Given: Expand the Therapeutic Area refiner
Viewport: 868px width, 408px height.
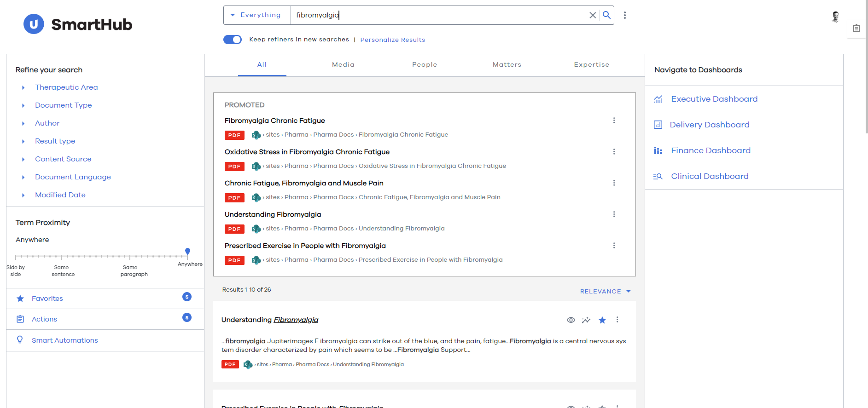Looking at the screenshot, I should [x=66, y=87].
